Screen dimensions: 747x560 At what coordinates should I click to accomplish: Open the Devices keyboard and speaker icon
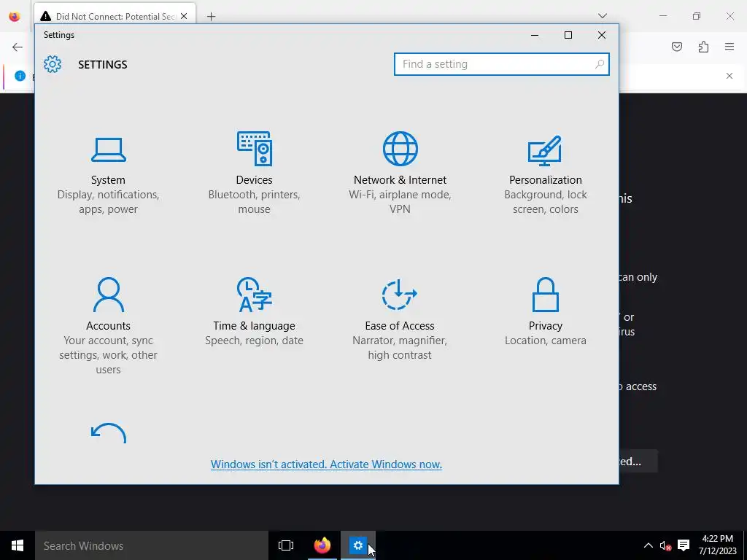pyautogui.click(x=255, y=149)
